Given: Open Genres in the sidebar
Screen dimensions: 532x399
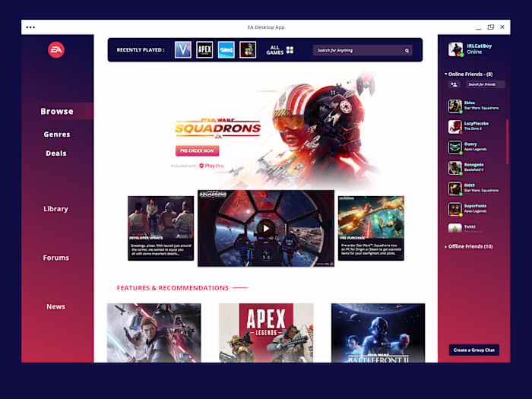Looking at the screenshot, I should pyautogui.click(x=57, y=135).
